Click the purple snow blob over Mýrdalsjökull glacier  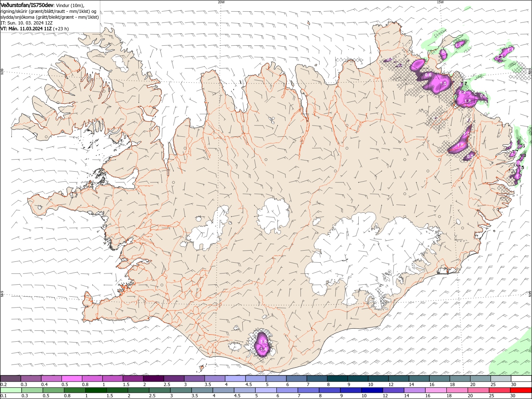point(263,344)
